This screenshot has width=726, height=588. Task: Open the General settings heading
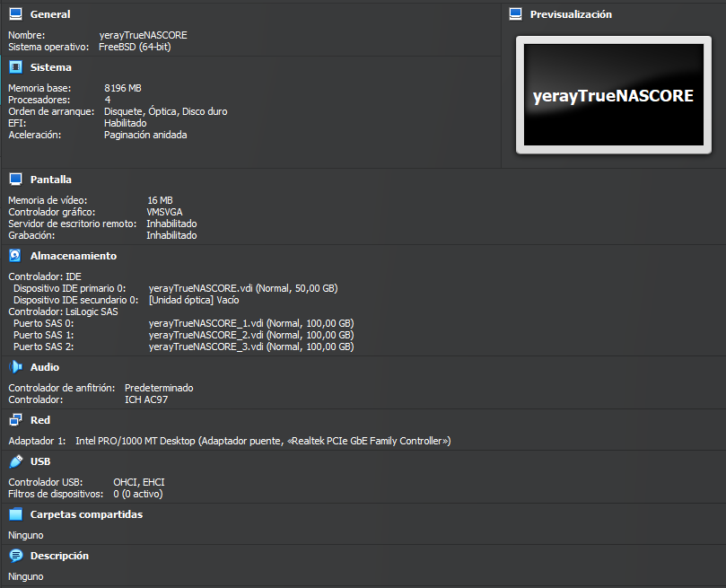click(50, 14)
